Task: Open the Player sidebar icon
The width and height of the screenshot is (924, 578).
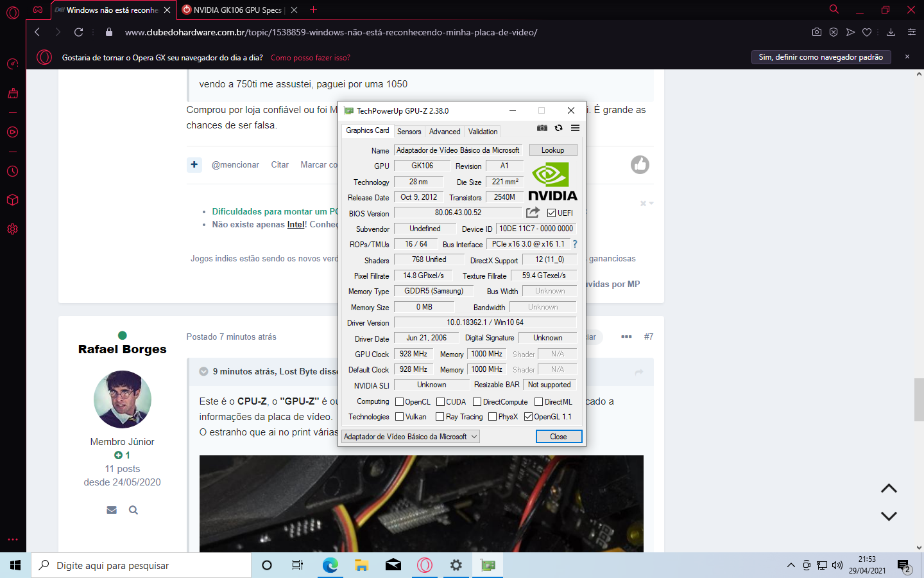Action: pos(12,132)
